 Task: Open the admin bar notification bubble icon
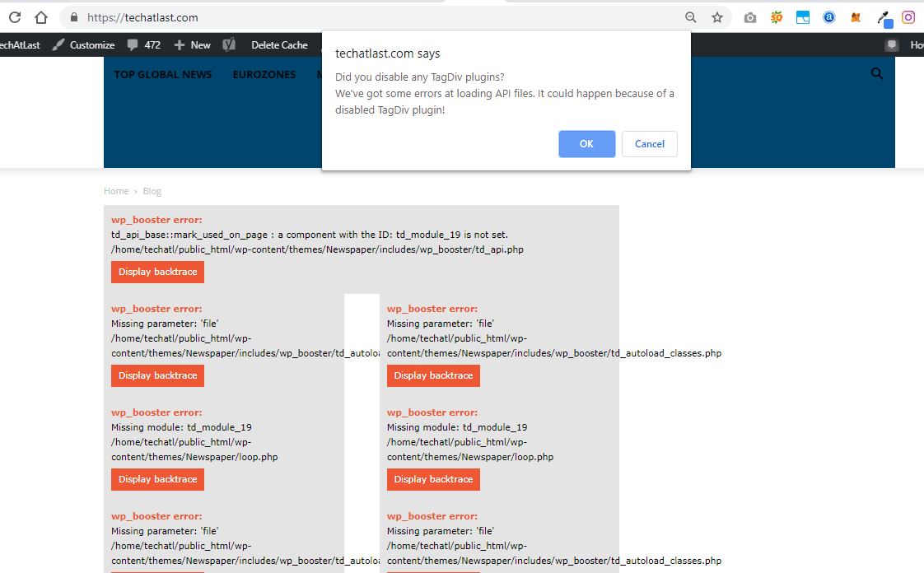tap(892, 44)
